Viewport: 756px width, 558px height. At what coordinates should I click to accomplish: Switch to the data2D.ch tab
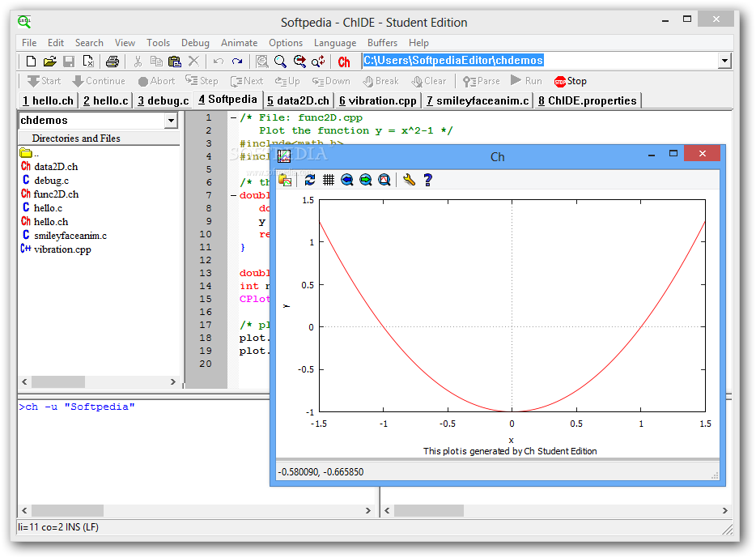coord(299,100)
